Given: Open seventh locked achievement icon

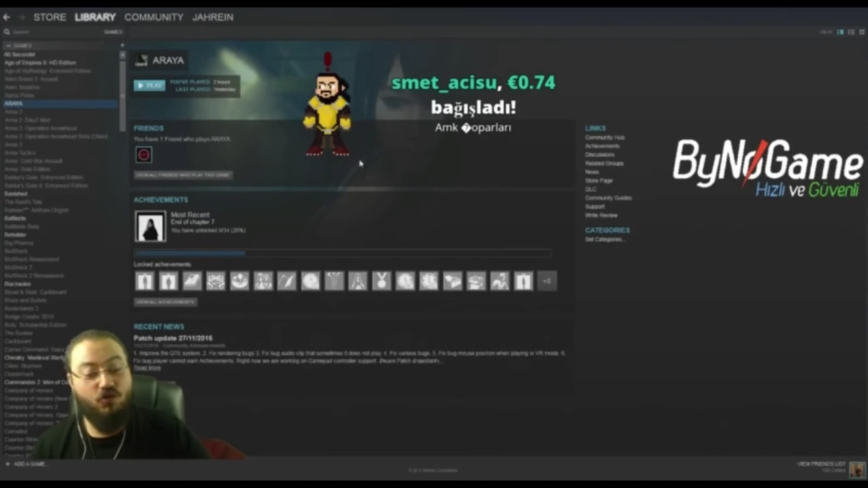Looking at the screenshot, I should pyautogui.click(x=287, y=281).
